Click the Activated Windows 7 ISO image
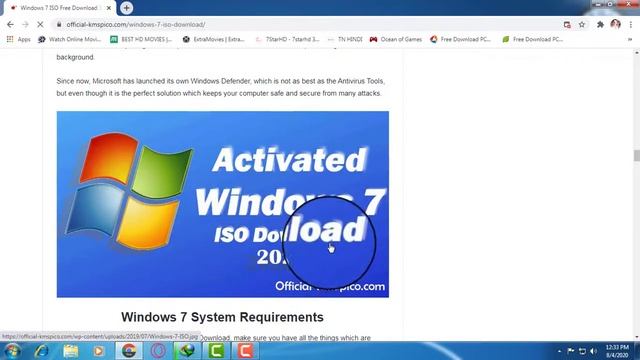Screen dimensions: 640x360 pos(222,204)
